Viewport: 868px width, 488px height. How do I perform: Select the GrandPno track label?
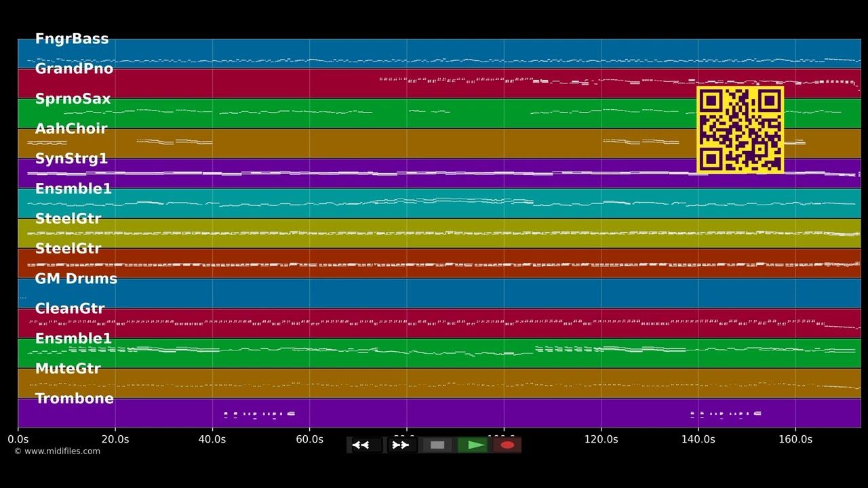click(x=74, y=68)
